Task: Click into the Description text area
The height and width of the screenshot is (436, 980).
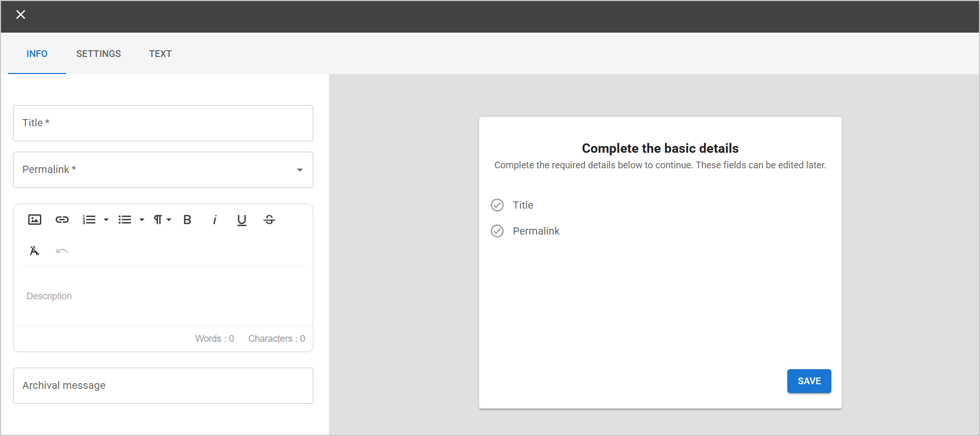Action: [x=163, y=296]
